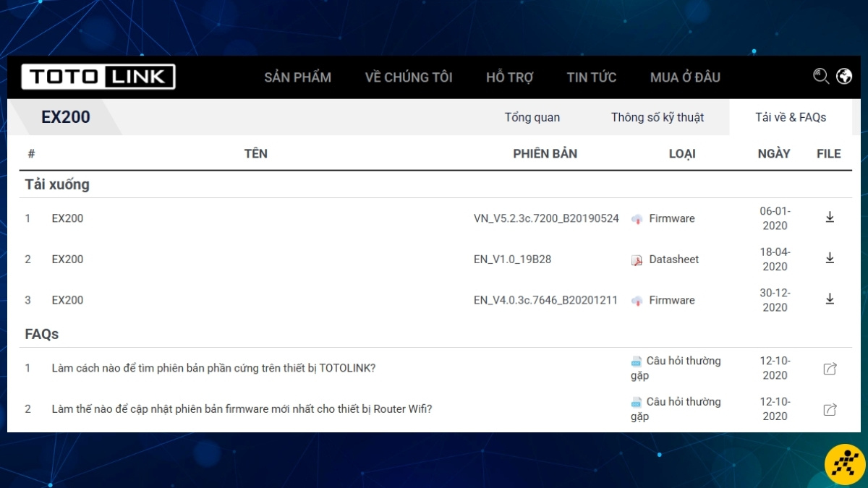Screen dimensions: 868x488
Task: Click the Firmware label in the 30-12-2020 row
Action: tap(672, 300)
